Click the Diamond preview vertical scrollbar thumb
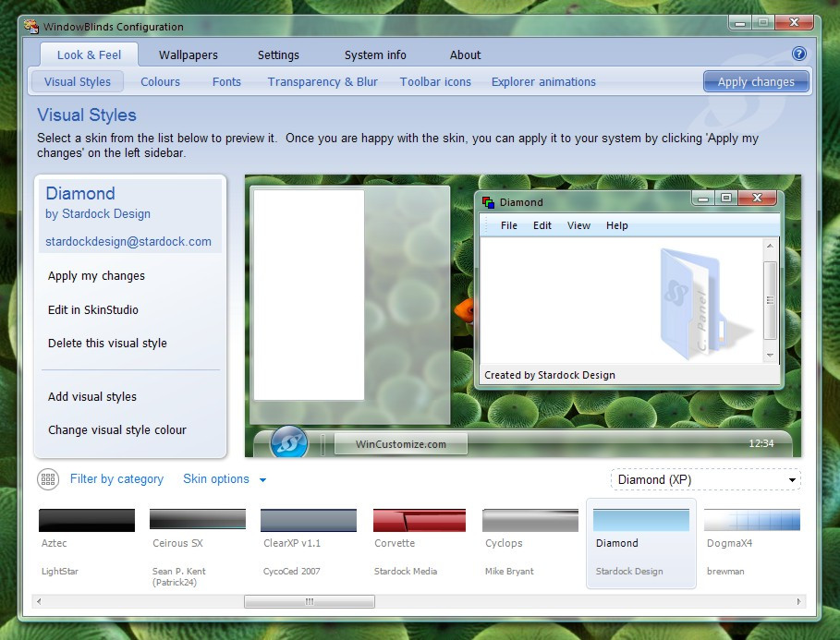 (x=770, y=300)
